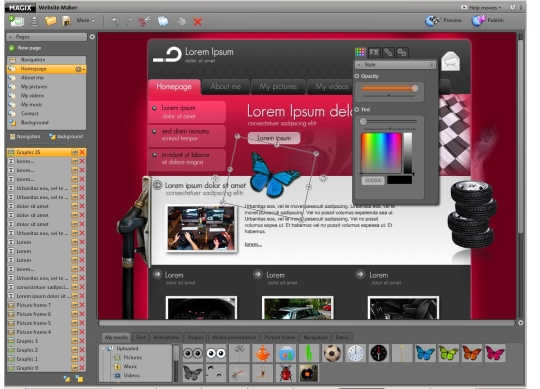Select About me in pages list
Screen dimensions: 540x389
click(x=46, y=78)
